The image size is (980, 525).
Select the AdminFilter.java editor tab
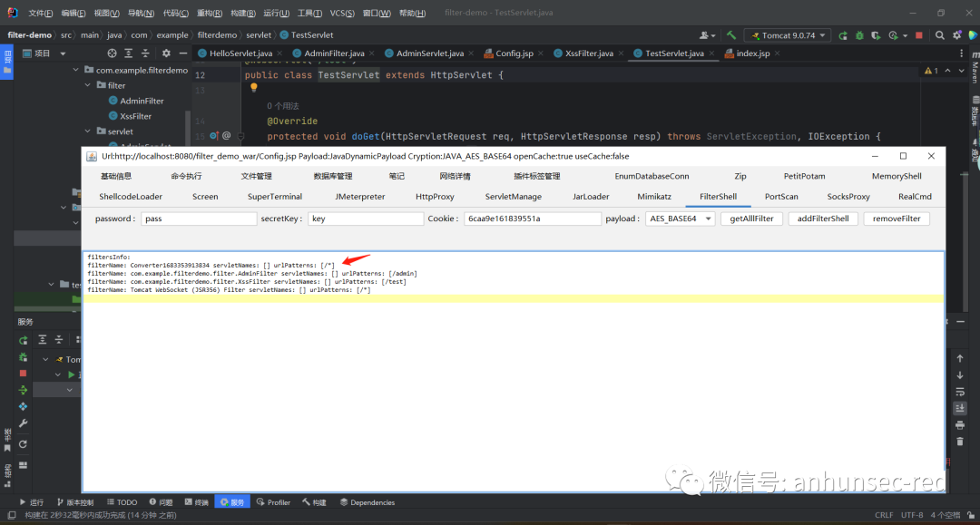334,53
